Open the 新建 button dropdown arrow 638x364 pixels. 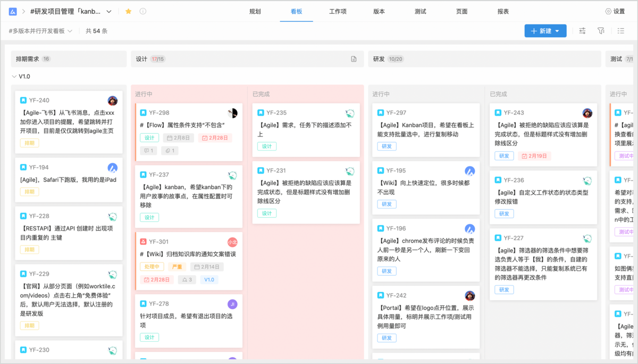[x=557, y=31]
